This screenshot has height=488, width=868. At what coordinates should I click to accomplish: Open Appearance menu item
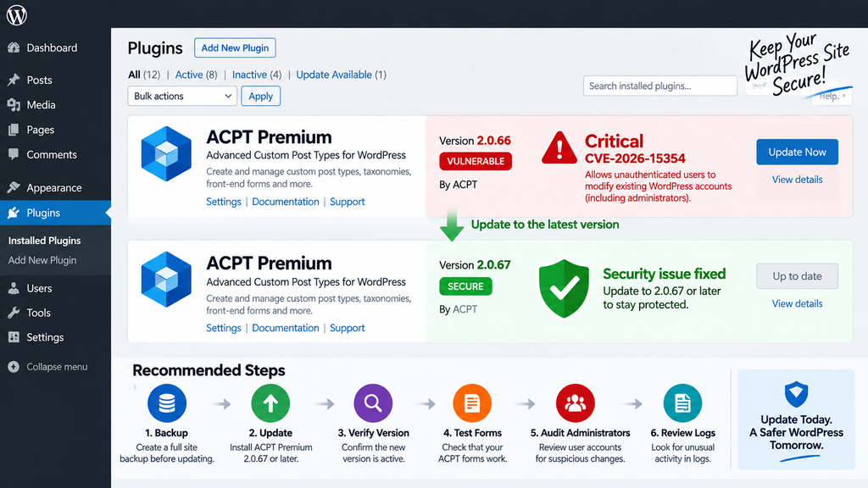point(55,187)
